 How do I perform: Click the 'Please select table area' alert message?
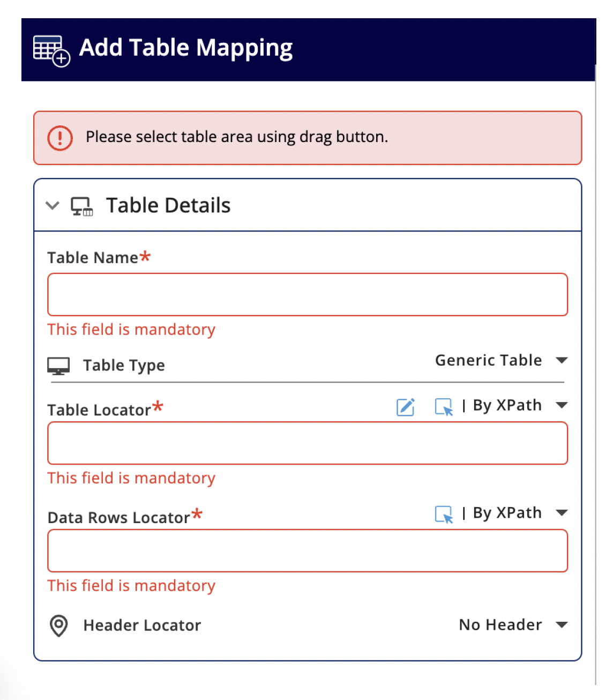[237, 137]
